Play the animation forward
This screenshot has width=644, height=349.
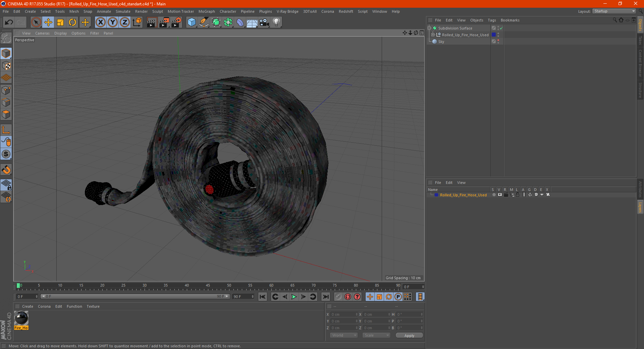click(x=294, y=297)
